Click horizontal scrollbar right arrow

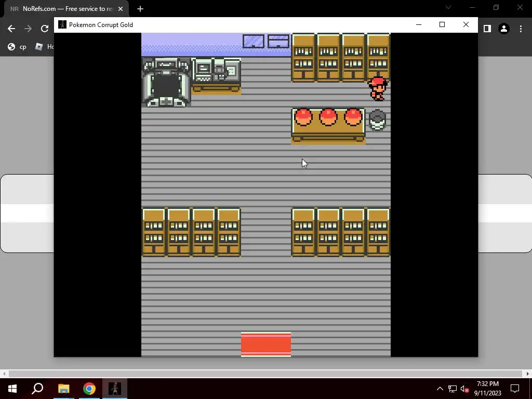[528, 374]
